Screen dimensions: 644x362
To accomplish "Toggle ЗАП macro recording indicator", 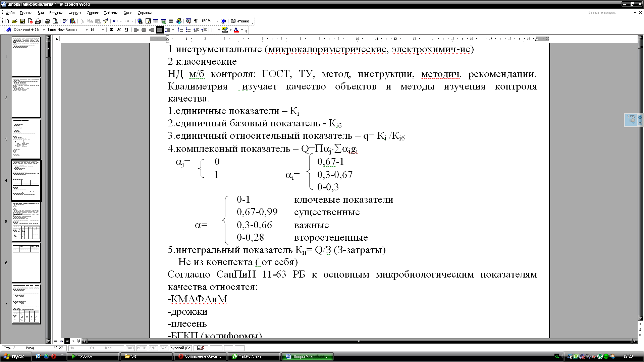I will pos(130,348).
